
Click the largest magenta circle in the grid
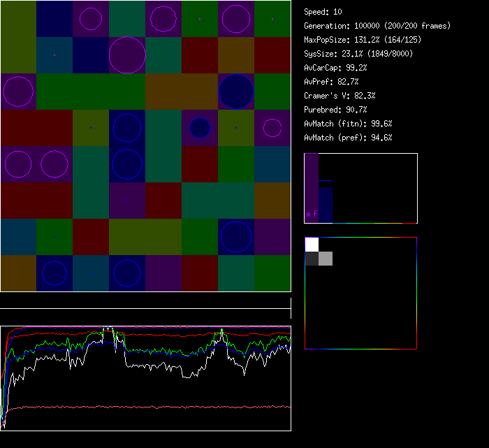tap(127, 55)
